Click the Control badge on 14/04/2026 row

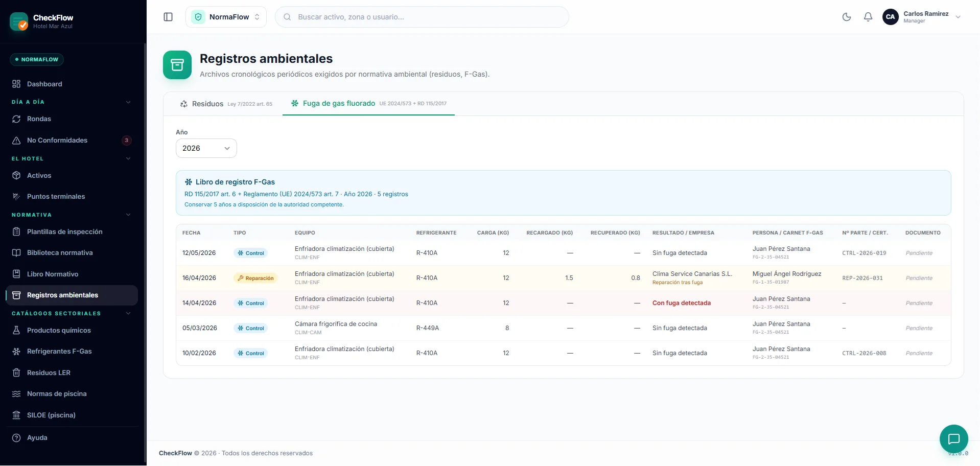251,303
